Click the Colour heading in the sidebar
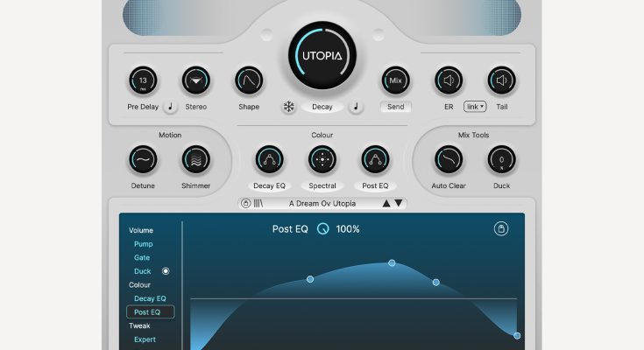The width and height of the screenshot is (644, 350). click(139, 285)
